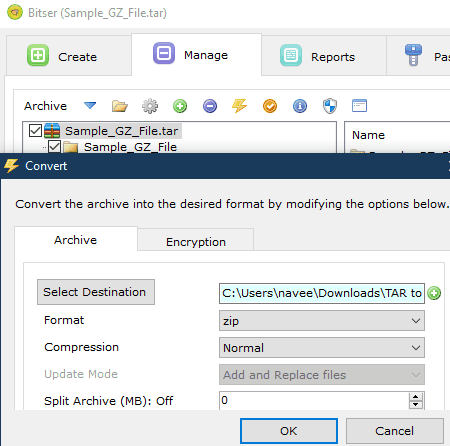Switch to the Encryption tab

click(196, 241)
